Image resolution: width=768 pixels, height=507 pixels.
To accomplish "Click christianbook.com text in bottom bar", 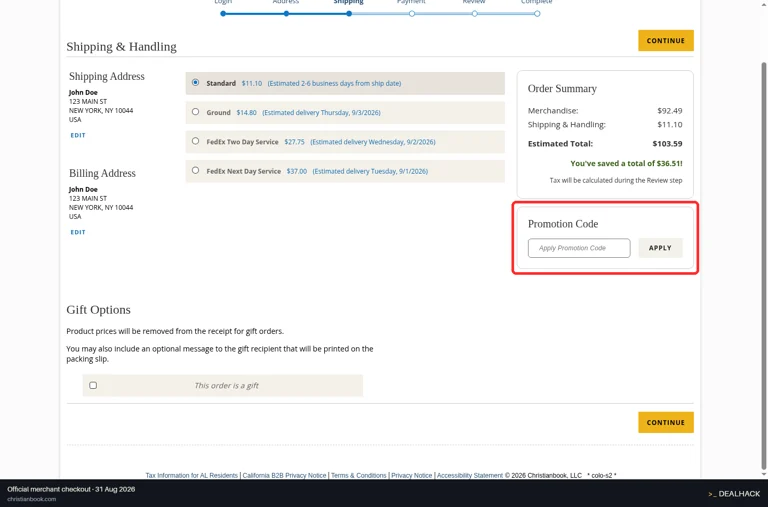I will click(31, 499).
